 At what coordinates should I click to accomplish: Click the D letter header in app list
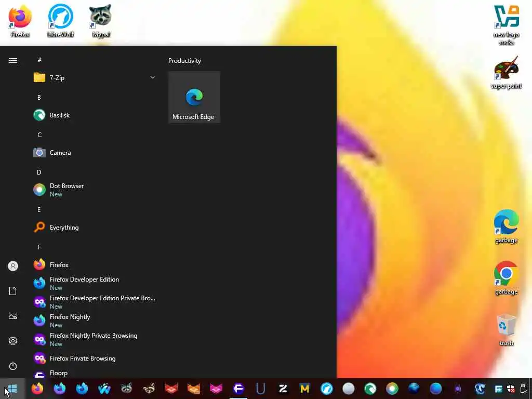click(x=39, y=172)
